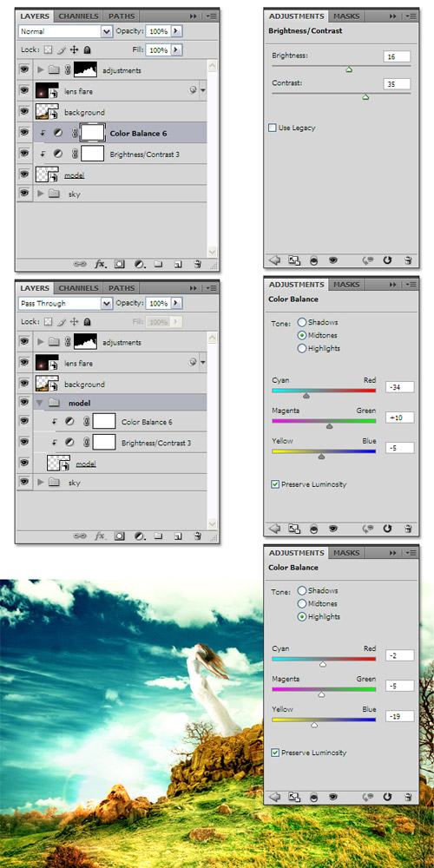
Task: Expand the lens flare smart filters arrow in the Pass Through panel
Action: (x=202, y=363)
